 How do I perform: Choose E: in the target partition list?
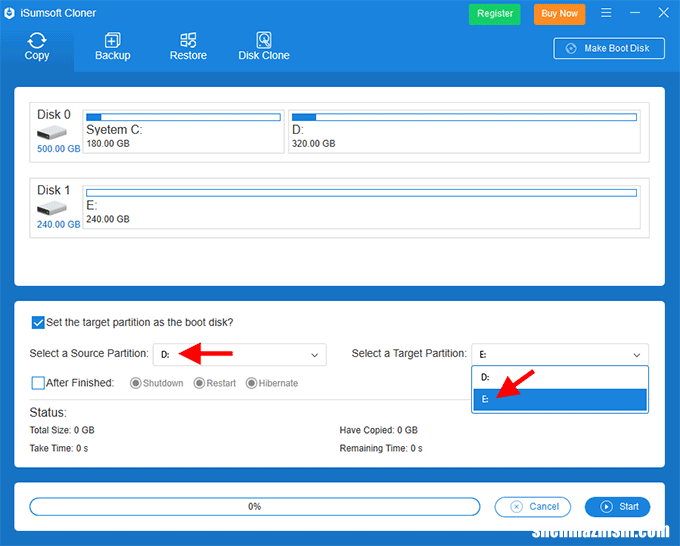[560, 399]
